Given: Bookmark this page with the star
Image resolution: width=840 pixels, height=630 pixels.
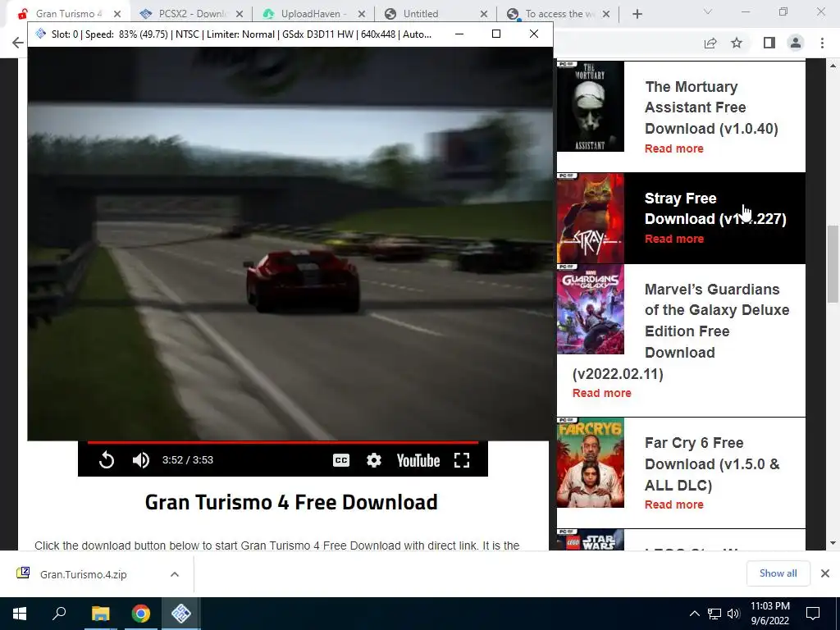Looking at the screenshot, I should point(737,43).
